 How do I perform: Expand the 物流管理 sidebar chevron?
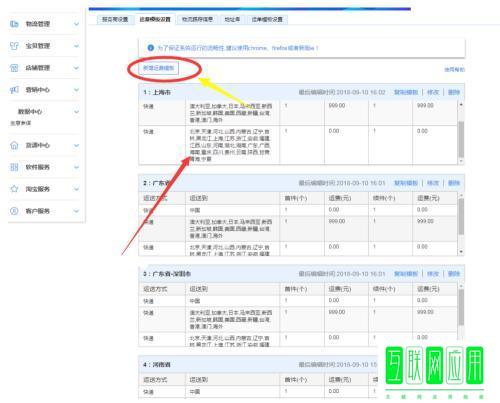click(x=76, y=24)
